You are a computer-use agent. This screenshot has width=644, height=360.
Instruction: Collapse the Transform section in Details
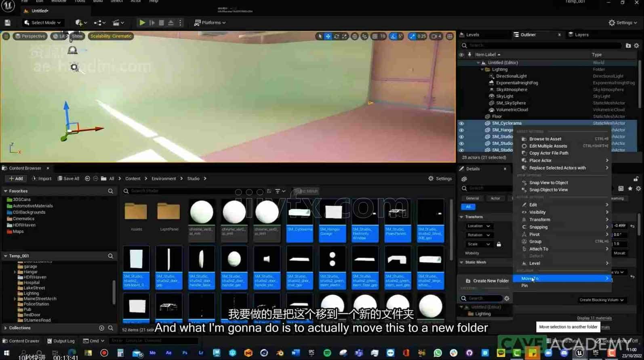461,217
